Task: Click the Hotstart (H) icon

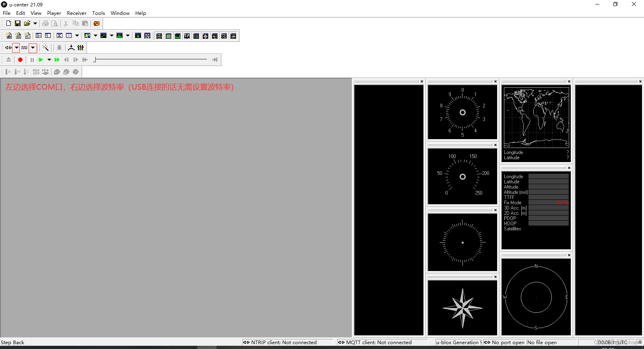Action: pos(8,72)
